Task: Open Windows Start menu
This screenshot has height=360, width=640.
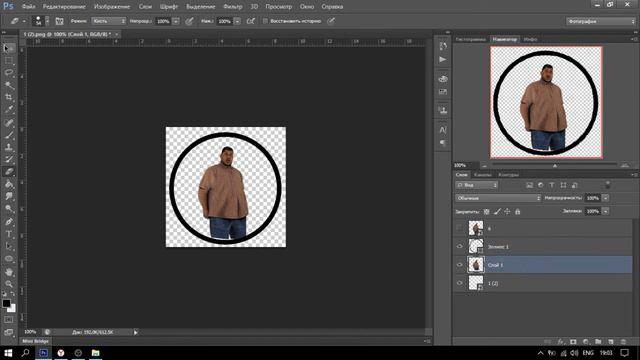Action: tap(8, 353)
